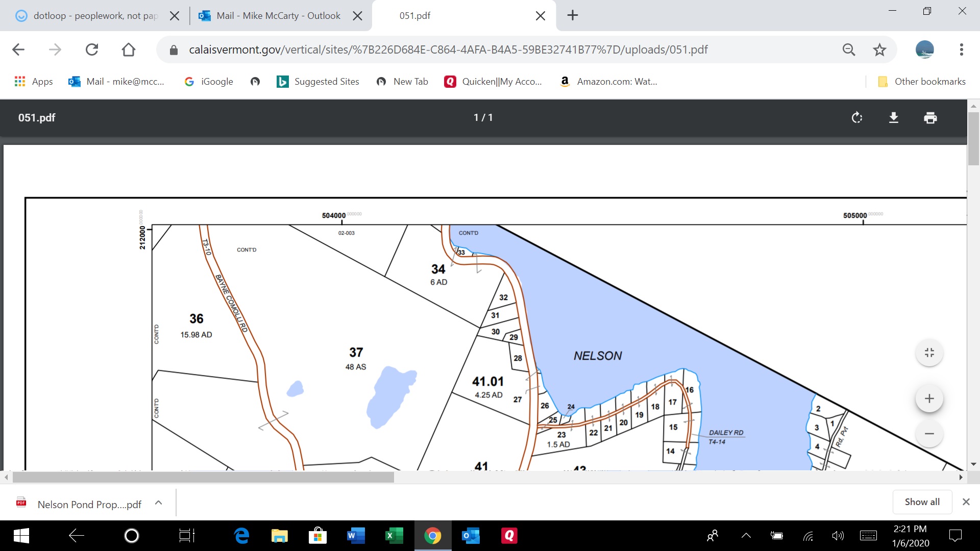Open the network Wi-Fi status
The image size is (980, 551).
pos(808,536)
